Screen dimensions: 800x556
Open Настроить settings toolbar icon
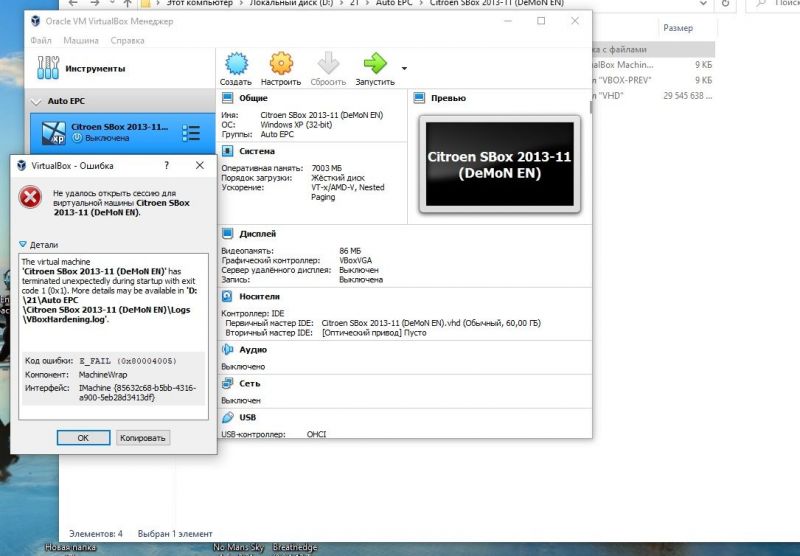(x=281, y=64)
